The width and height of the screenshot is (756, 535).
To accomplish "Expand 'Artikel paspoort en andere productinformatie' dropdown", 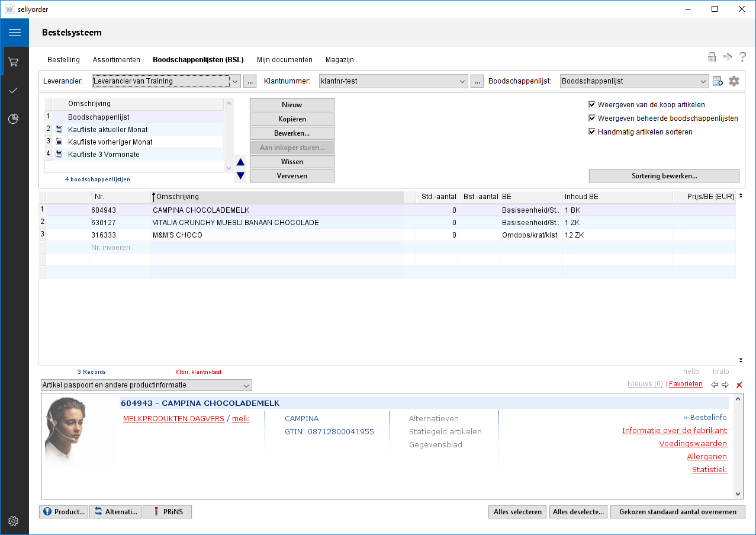I will pos(246,385).
